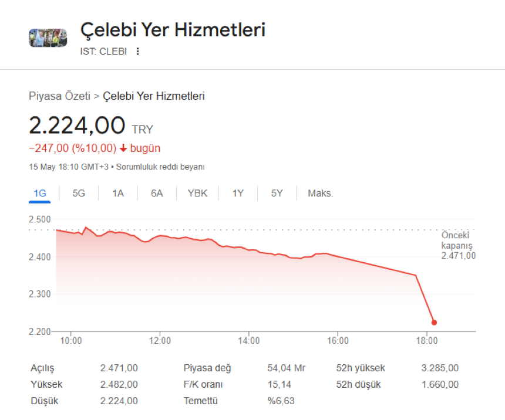View the 1Y price history
The image size is (505, 420).
238,193
